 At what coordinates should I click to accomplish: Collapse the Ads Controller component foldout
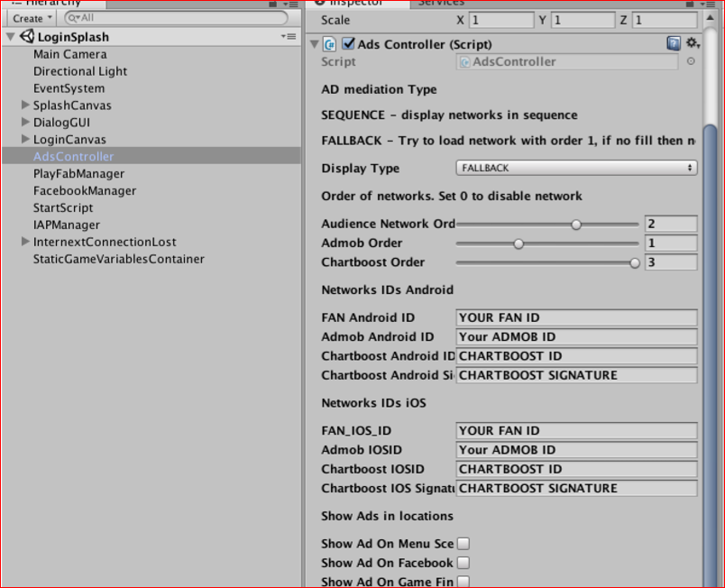pyautogui.click(x=314, y=44)
